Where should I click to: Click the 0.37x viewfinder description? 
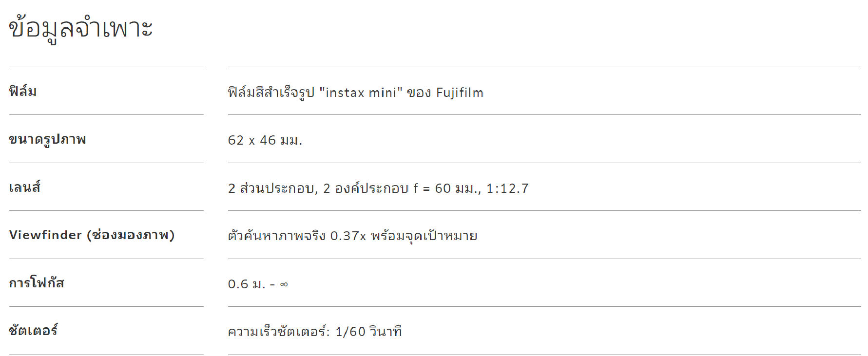(x=352, y=236)
